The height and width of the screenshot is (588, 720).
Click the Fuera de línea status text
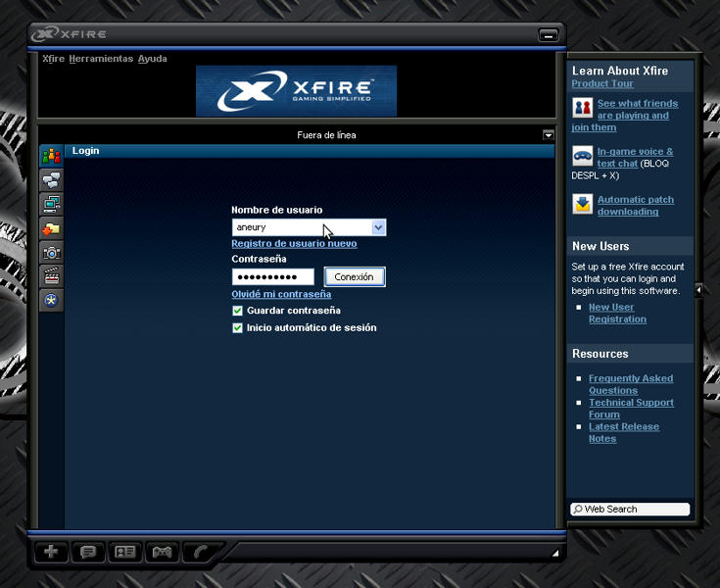point(326,135)
